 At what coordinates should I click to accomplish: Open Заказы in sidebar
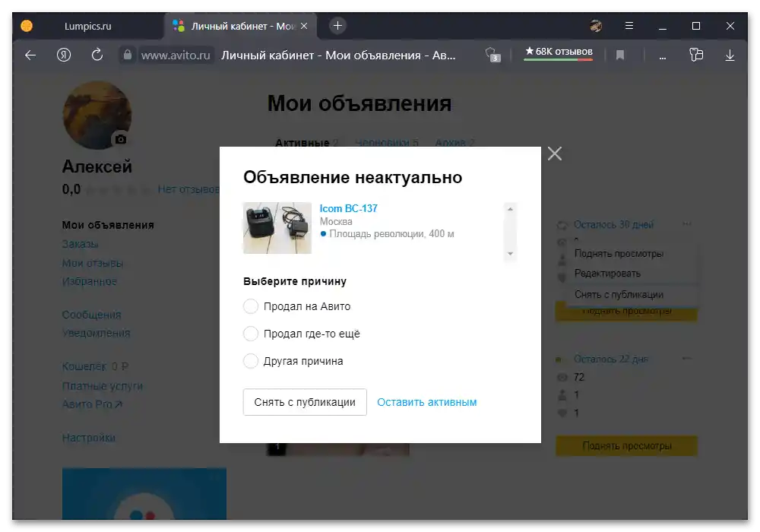(80, 244)
